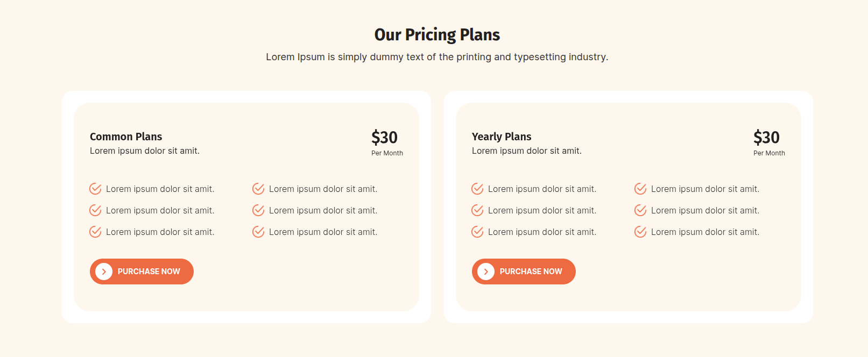Click the $30 price in Yearly Plans
The height and width of the screenshot is (357, 868).
[x=766, y=138]
